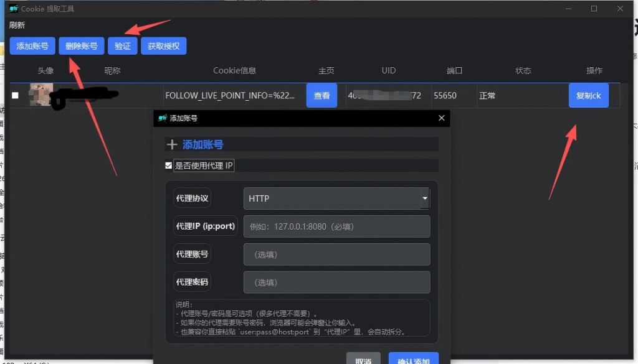638x364 pixels.
Task: Click the 取消 button in the dialog
Action: point(363,360)
